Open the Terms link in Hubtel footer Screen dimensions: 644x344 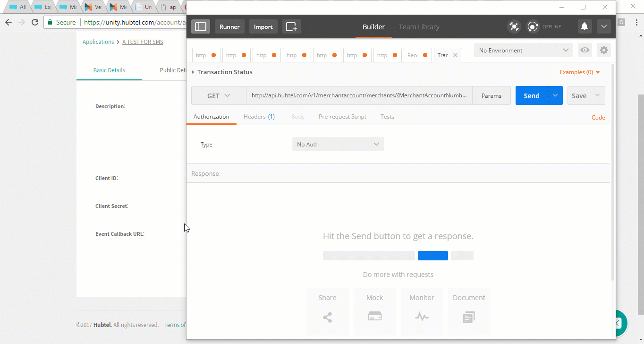(x=175, y=325)
